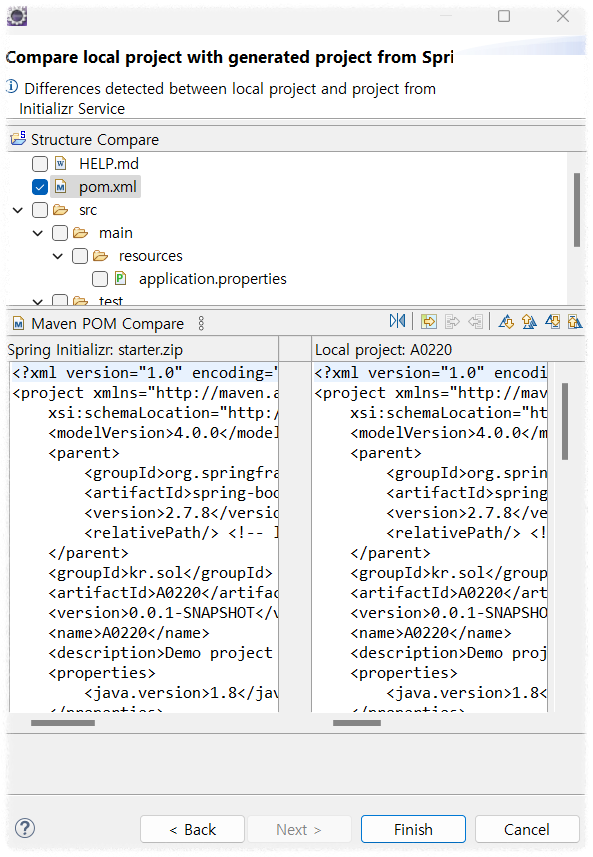Screen dimensions: 593x857
Task: Click the name A0220 line in left pane
Action: coord(129,633)
